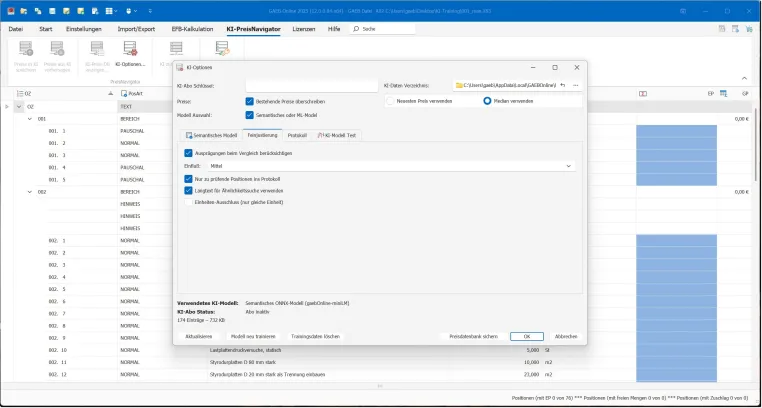Screen dimensions: 762x408
Task: Toggle Semantisches oder ML-Model checkbox
Action: tap(249, 115)
